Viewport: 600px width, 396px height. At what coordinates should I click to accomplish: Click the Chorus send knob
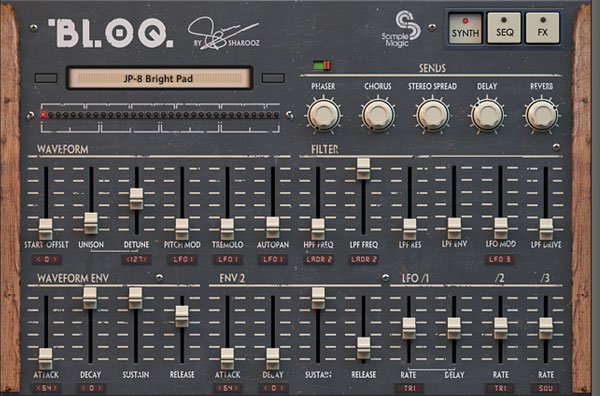(x=378, y=114)
